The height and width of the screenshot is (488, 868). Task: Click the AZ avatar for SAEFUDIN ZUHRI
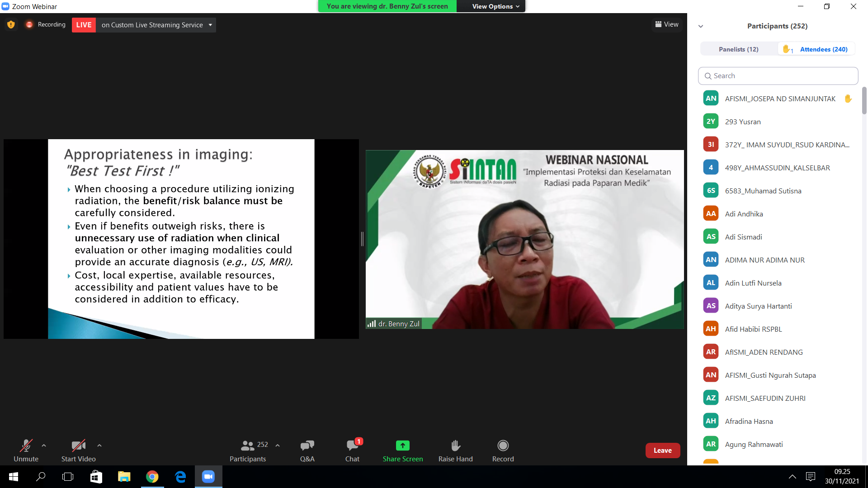711,398
